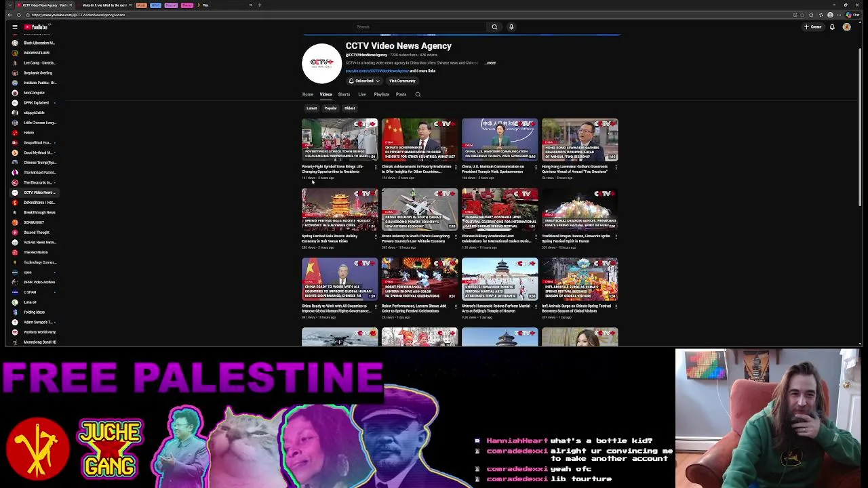Open Traditional Dragon Dances video thumbnail

tap(580, 210)
